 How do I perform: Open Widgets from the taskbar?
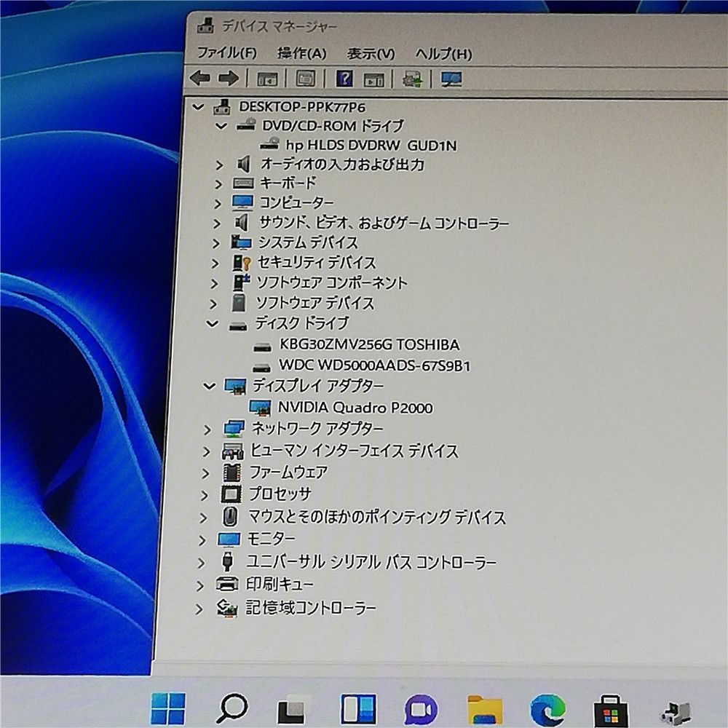tap(358, 709)
